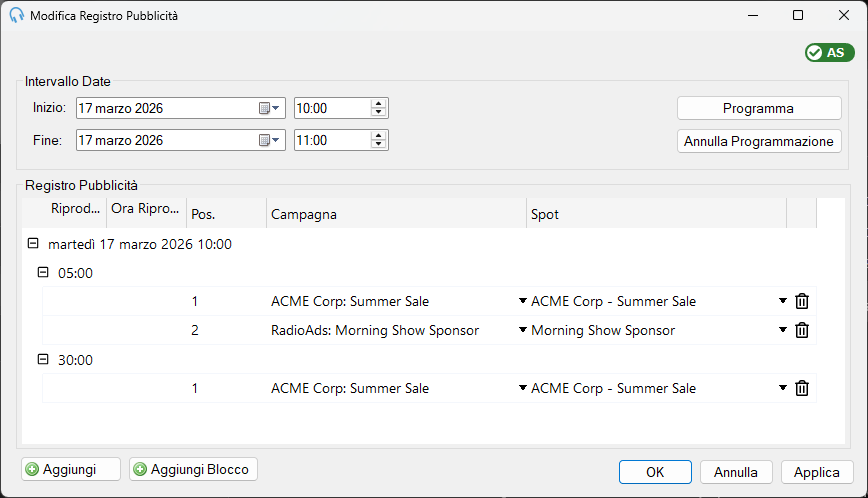Delete the first ACME Corp Summer Sale row

pos(802,301)
